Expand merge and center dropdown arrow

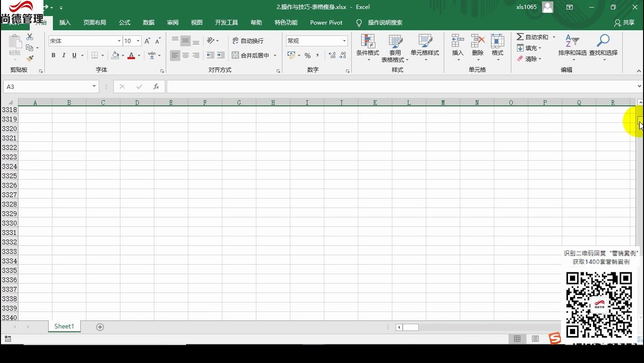pos(275,55)
